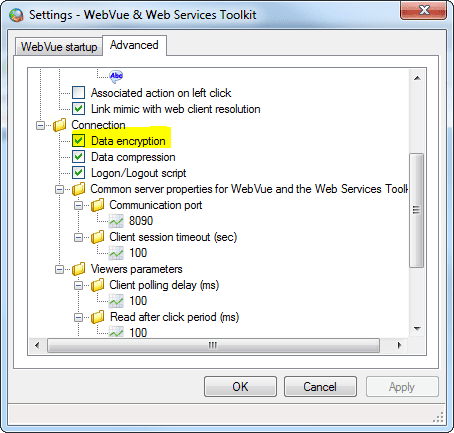Switch to the WebVue startup tab
454x433 pixels.
tap(59, 47)
